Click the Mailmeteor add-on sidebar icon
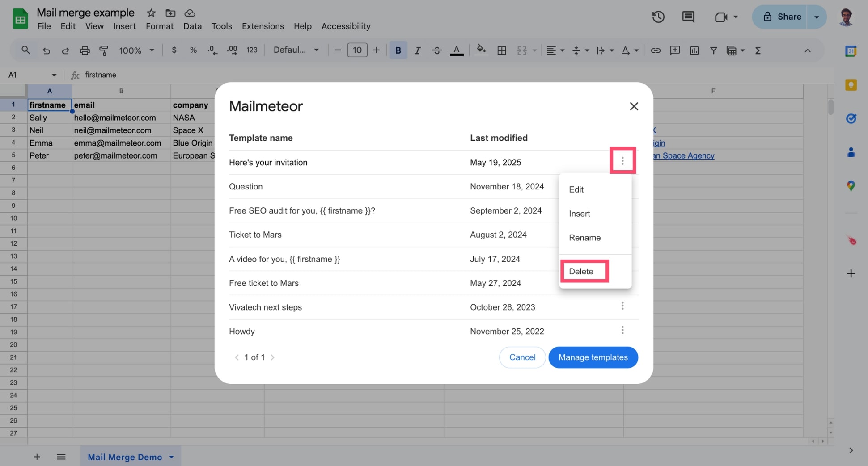The width and height of the screenshot is (868, 466). pyautogui.click(x=851, y=240)
